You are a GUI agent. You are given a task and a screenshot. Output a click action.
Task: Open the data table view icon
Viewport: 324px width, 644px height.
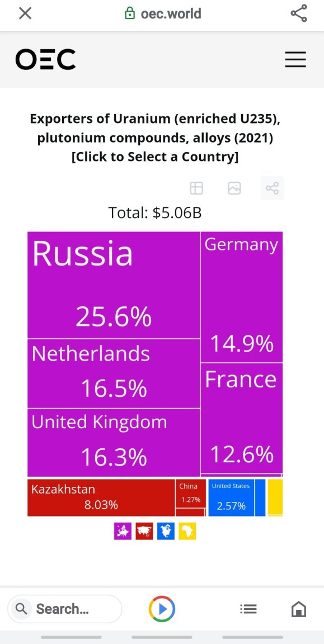[196, 188]
